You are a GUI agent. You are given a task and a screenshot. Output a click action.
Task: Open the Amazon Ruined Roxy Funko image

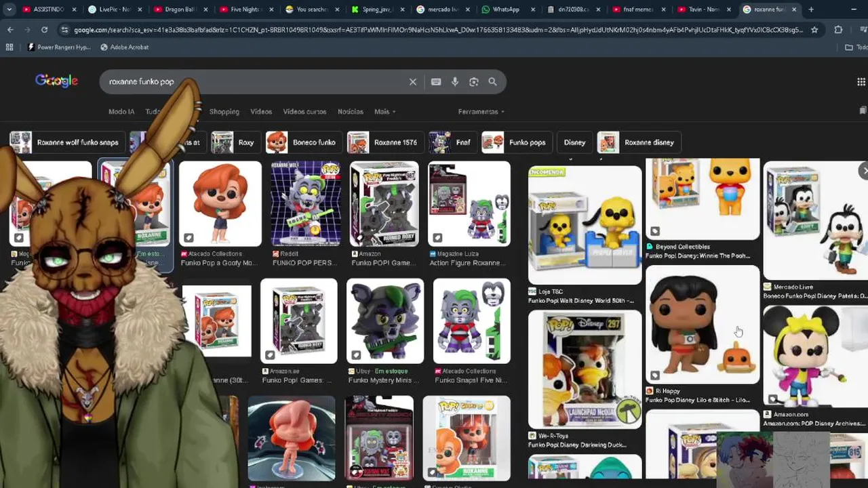(x=384, y=203)
